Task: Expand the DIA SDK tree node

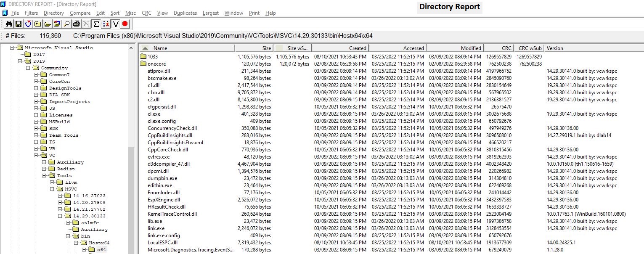Action: 36,95
